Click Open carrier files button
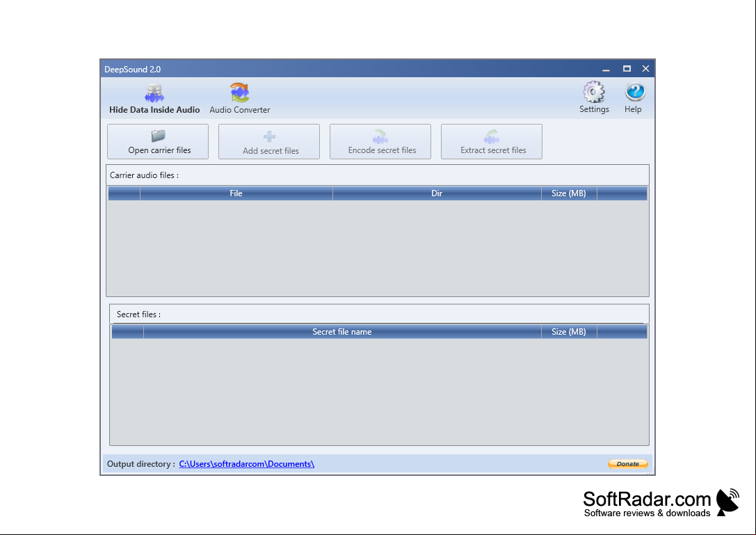This screenshot has width=756, height=535. tap(158, 141)
